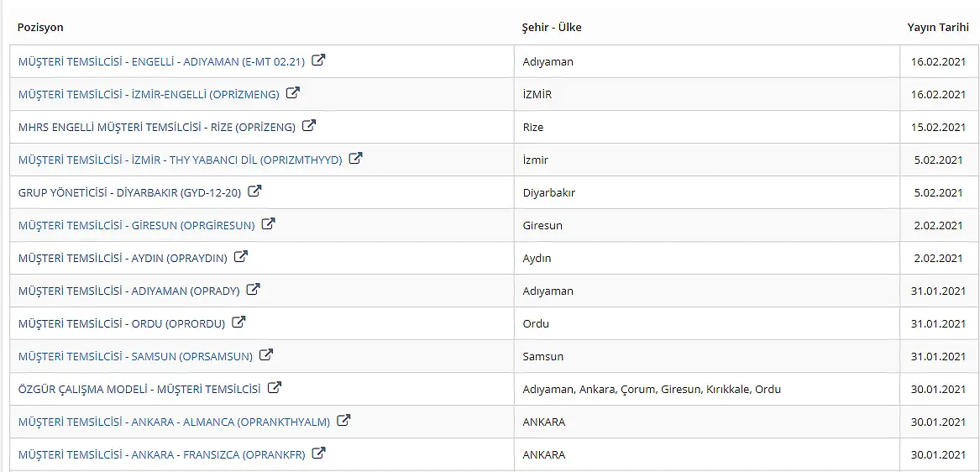Open Adıyaman Engelli posting external-link icon

click(319, 60)
